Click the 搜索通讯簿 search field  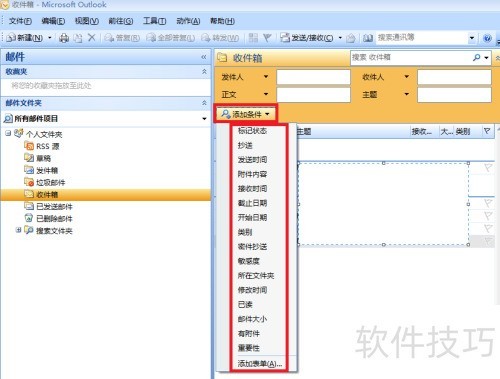pos(422,38)
